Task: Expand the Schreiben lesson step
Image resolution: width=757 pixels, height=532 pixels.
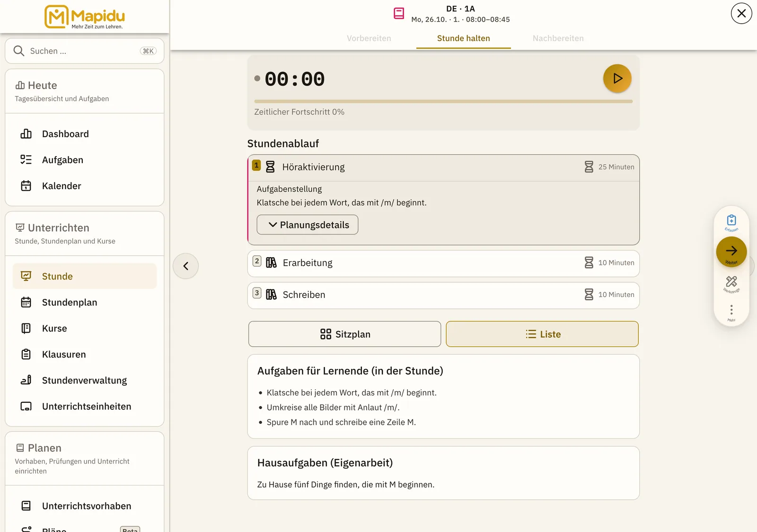Action: coord(443,295)
